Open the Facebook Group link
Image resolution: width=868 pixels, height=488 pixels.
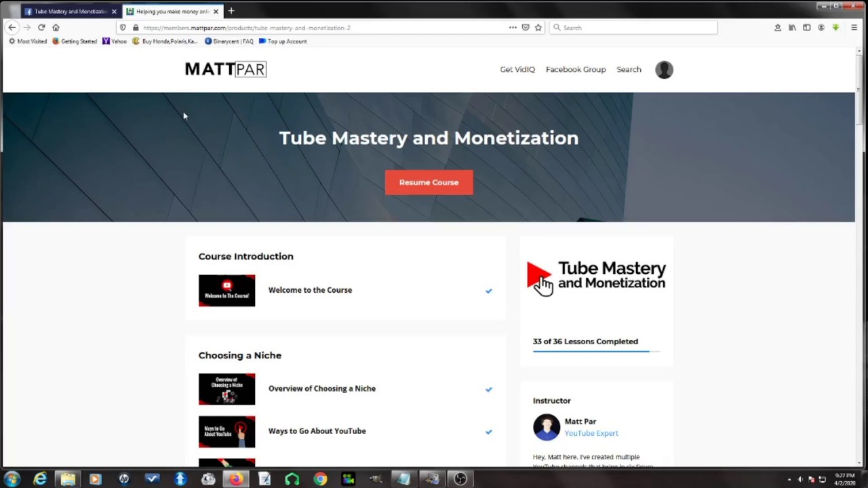[576, 69]
